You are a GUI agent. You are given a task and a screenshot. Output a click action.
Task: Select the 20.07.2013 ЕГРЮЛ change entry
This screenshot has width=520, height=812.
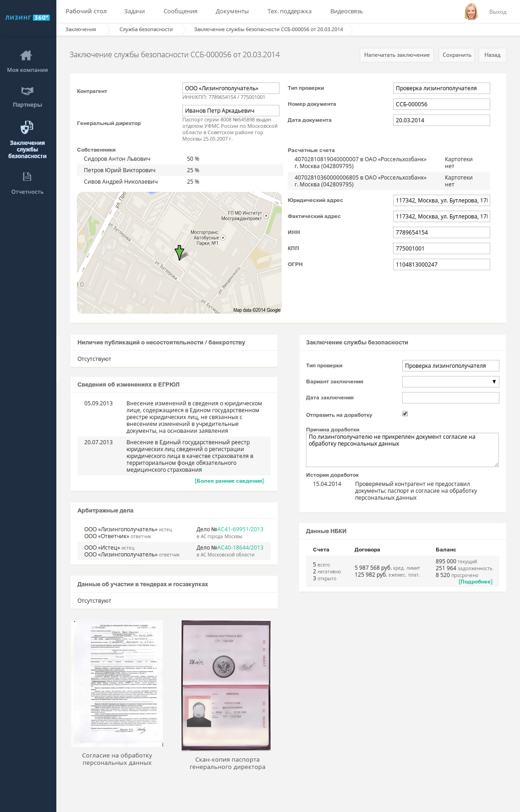point(174,456)
